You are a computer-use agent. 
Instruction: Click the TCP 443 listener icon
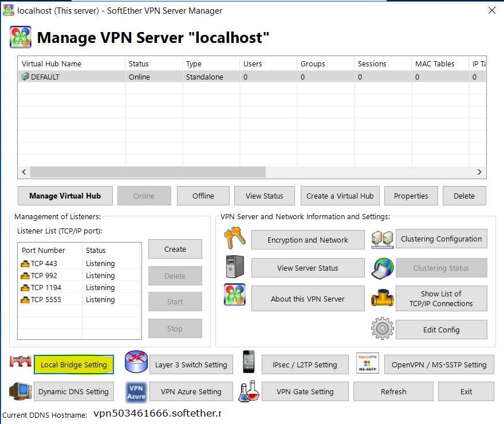[x=25, y=264]
